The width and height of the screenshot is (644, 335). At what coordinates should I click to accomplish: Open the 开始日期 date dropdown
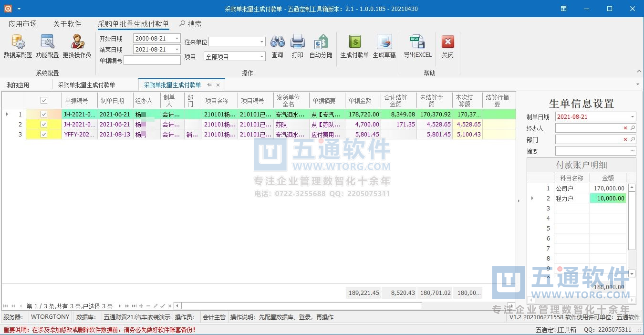[177, 39]
